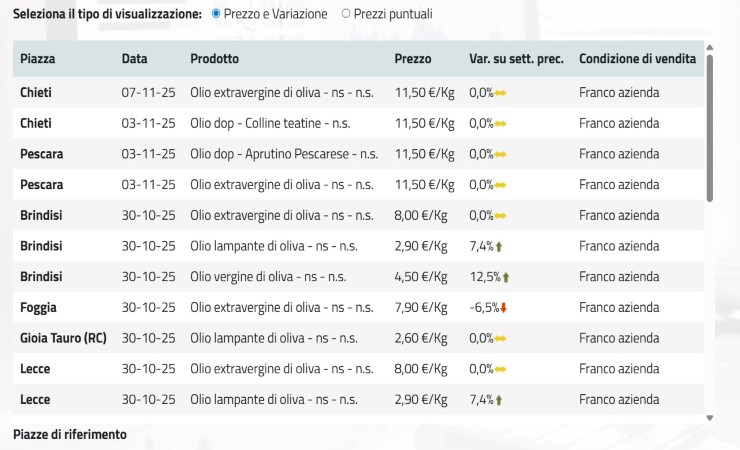The height and width of the screenshot is (450, 740).
Task: Click yellow arrow in Aprutino Pescarese row
Action: (501, 154)
